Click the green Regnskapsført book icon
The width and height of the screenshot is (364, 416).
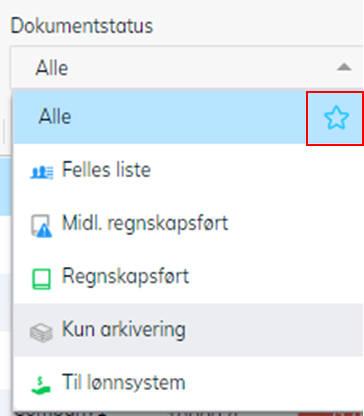[41, 279]
